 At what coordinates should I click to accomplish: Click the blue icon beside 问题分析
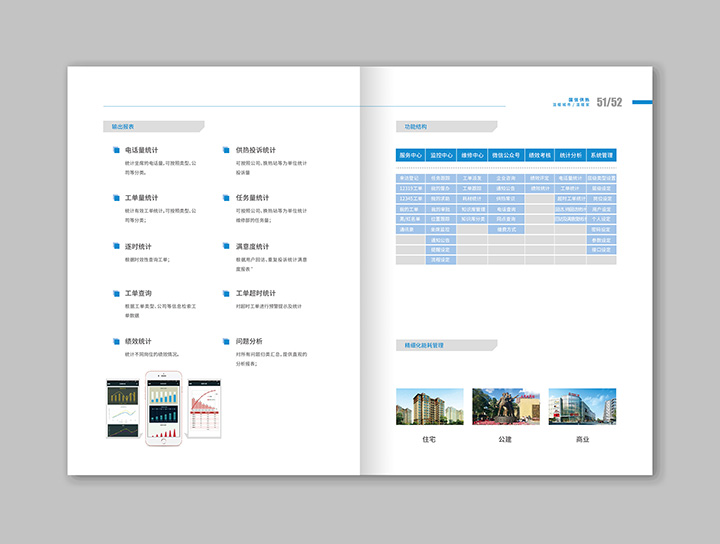click(x=226, y=342)
